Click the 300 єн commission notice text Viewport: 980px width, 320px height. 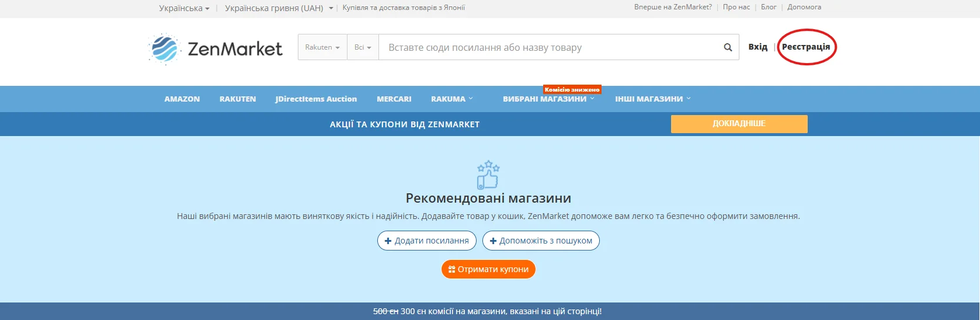coord(487,311)
